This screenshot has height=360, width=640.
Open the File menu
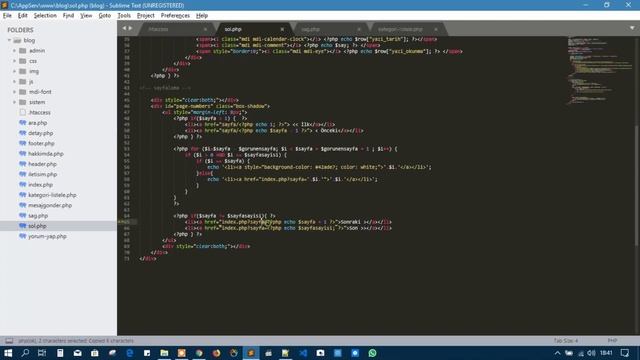pos(7,16)
